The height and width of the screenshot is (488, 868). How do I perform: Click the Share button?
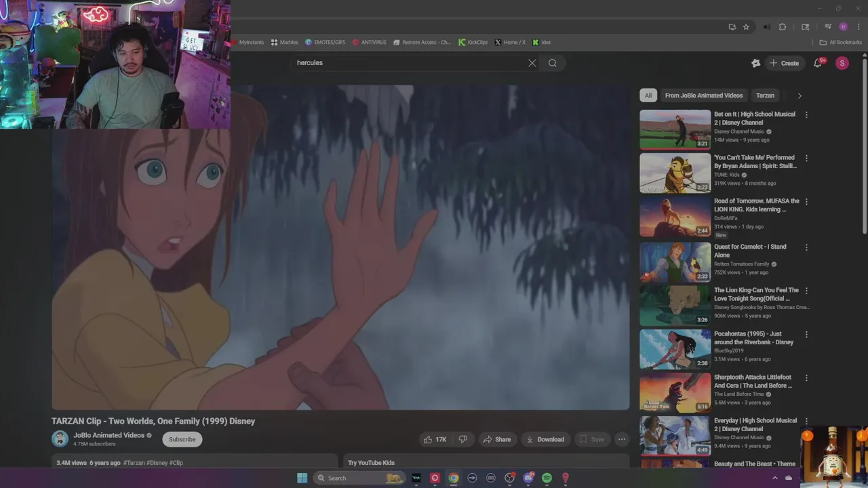click(x=496, y=439)
